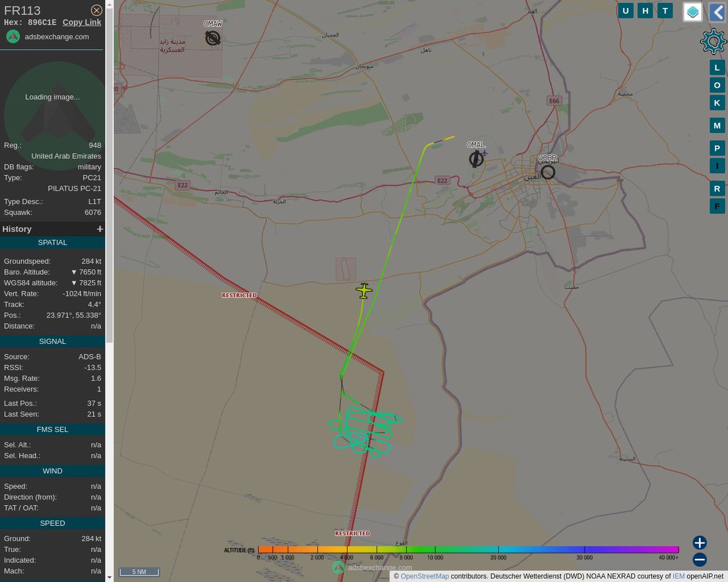728x582 pixels.
Task: Toggle the K map option button
Action: click(x=717, y=102)
